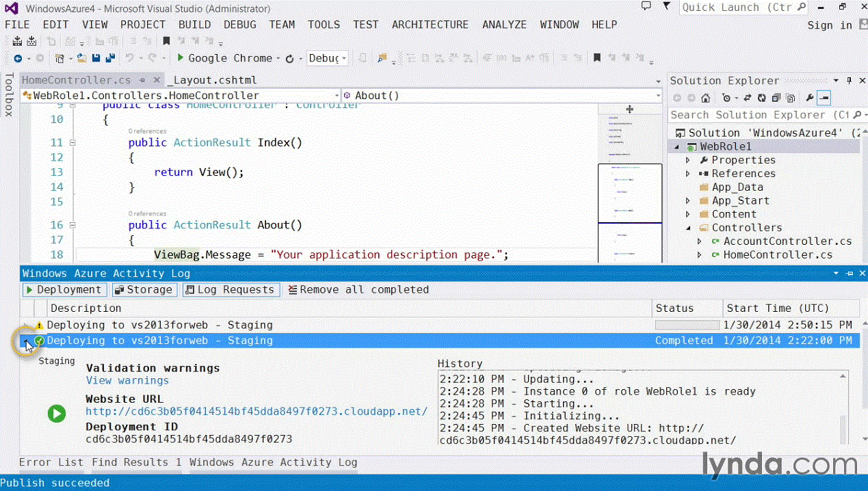Open the Toolbox side tab
Screen dimensions: 868x491
[x=9, y=94]
